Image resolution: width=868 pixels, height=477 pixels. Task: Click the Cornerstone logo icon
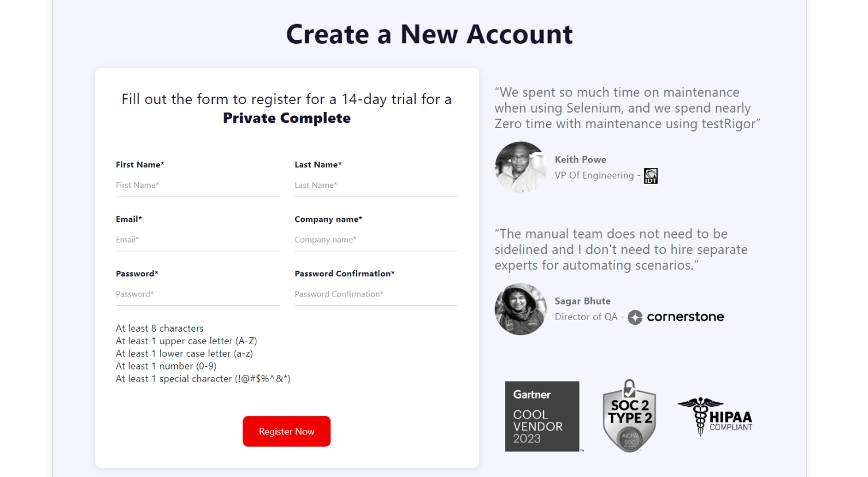(635, 317)
